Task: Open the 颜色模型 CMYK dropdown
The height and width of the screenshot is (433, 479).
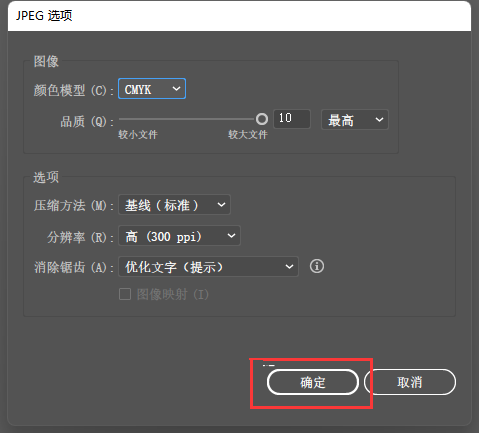Action: (152, 89)
